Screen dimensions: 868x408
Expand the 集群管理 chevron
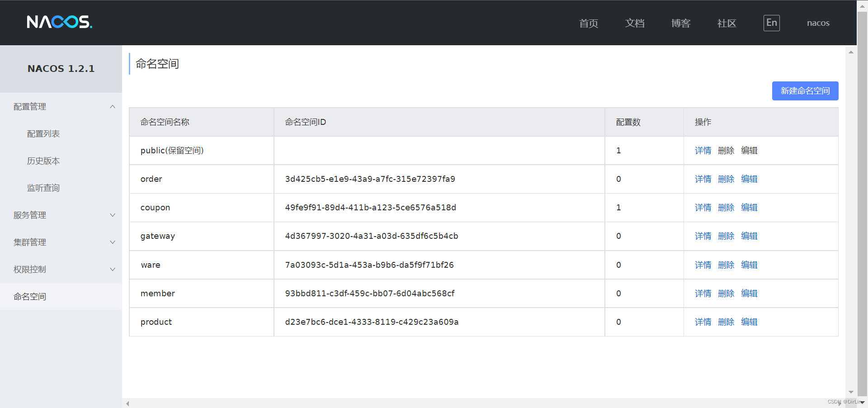(113, 242)
